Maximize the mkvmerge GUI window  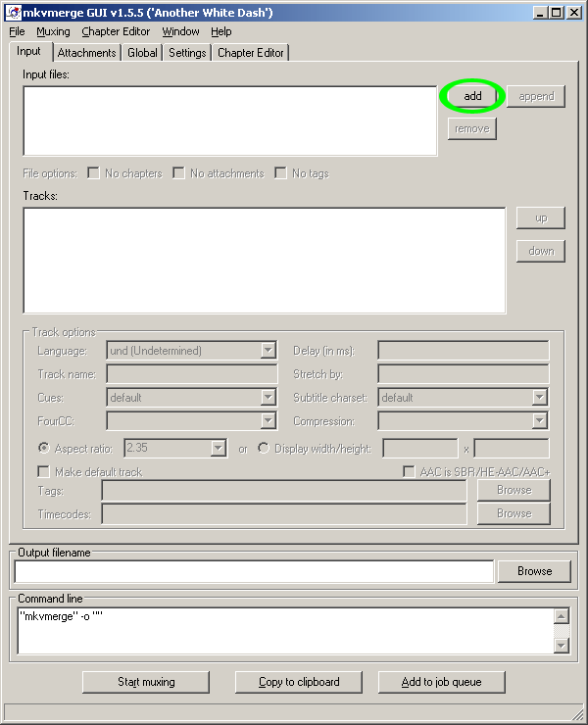tap(556, 13)
